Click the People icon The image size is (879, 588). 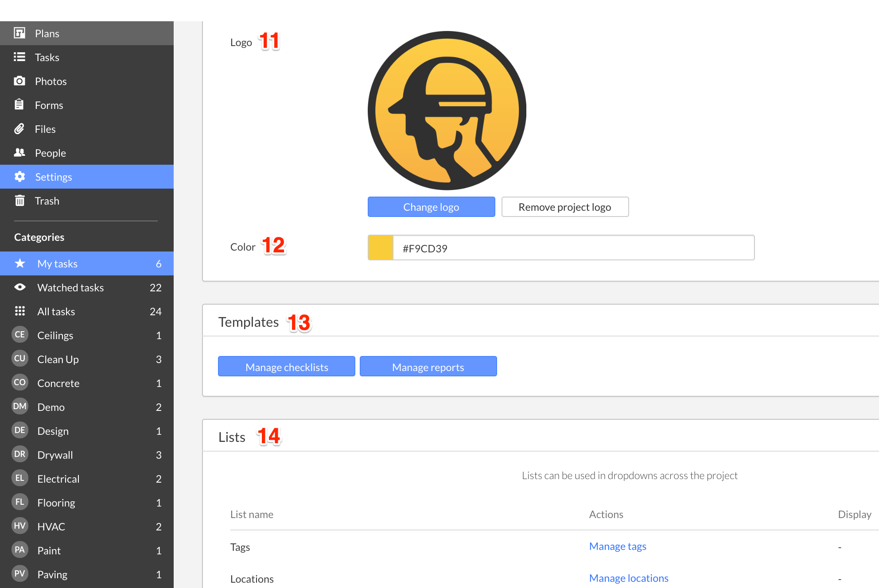19,153
